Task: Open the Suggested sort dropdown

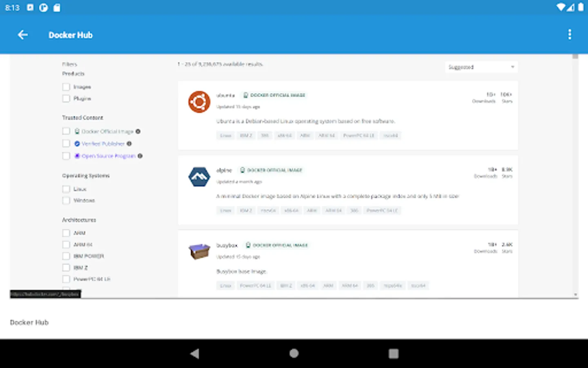Action: click(481, 67)
